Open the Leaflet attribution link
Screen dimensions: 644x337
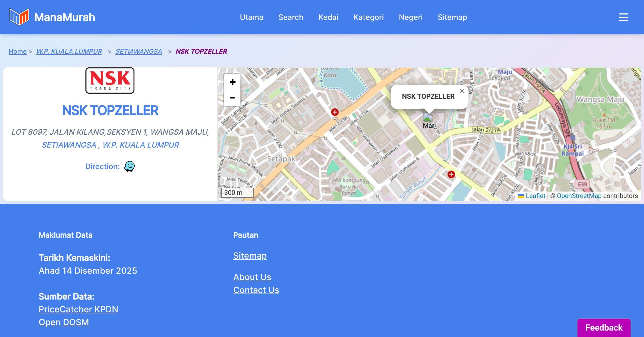pyautogui.click(x=535, y=196)
